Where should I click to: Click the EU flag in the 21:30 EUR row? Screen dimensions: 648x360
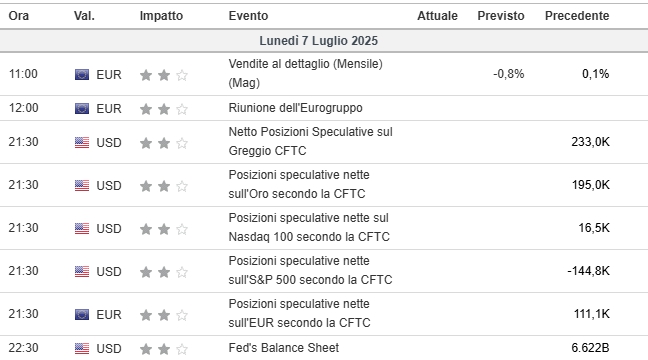click(82, 315)
